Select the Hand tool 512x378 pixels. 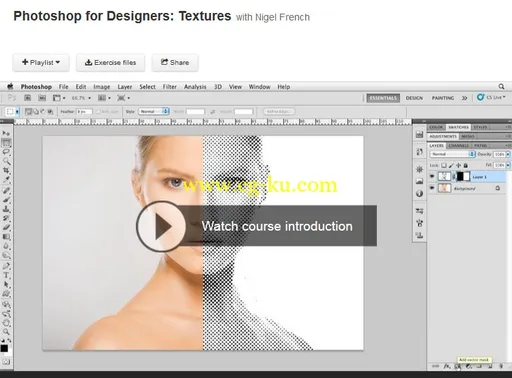click(x=6, y=323)
